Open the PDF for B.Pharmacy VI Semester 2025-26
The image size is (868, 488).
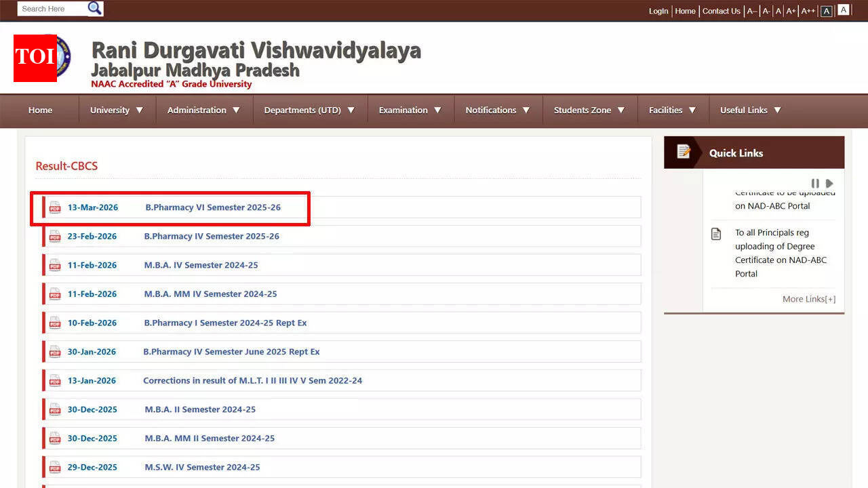(x=212, y=207)
